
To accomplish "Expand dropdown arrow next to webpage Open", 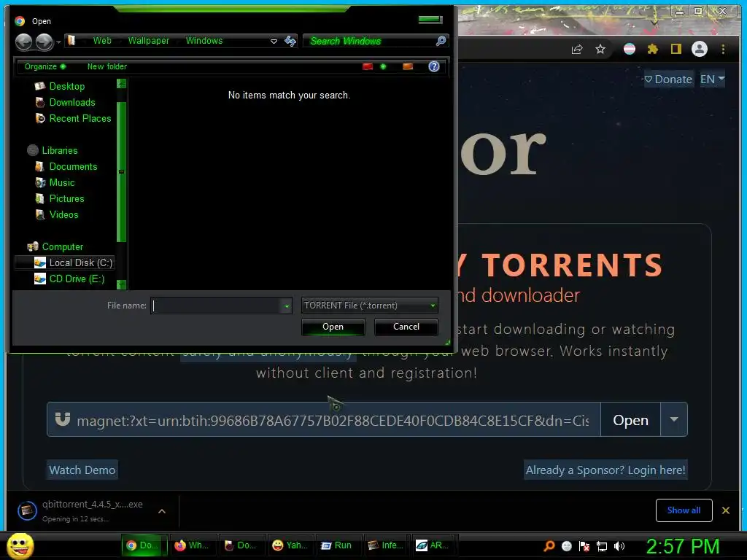I will 674,420.
